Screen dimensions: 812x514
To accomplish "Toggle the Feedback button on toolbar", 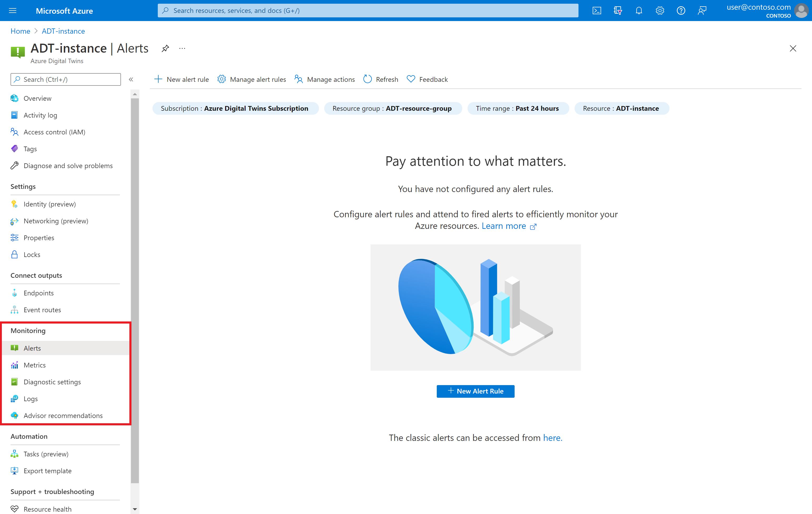I will 426,79.
